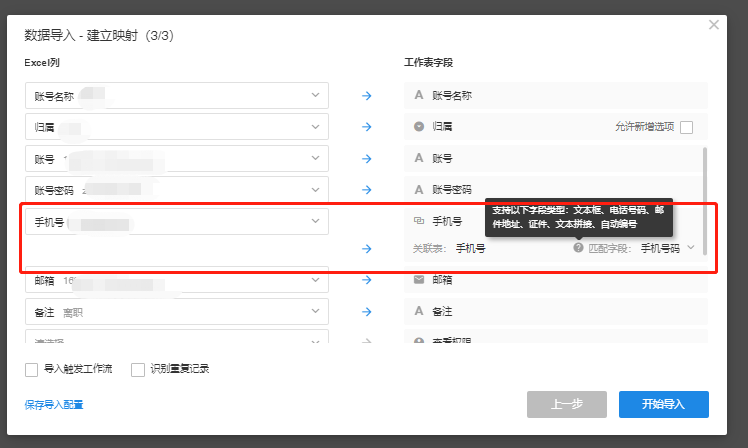Click the envelope icon beside 邮箱 field

[419, 280]
